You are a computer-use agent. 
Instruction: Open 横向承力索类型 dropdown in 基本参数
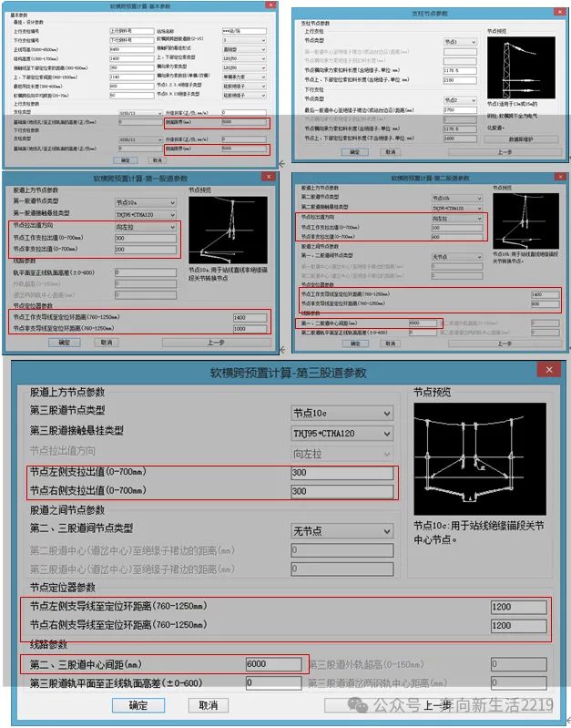244,67
